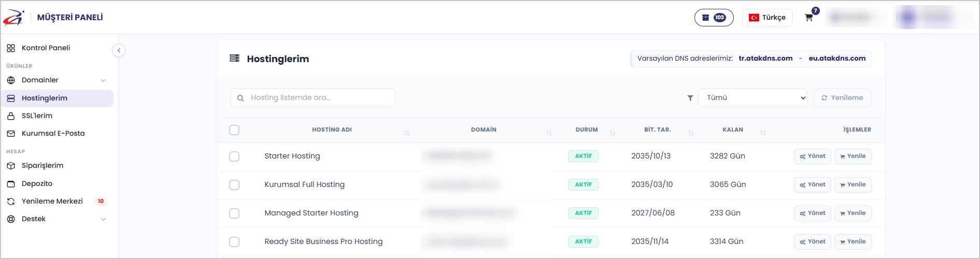Click the AKTİF badge for Starter Hosting

pos(583,156)
